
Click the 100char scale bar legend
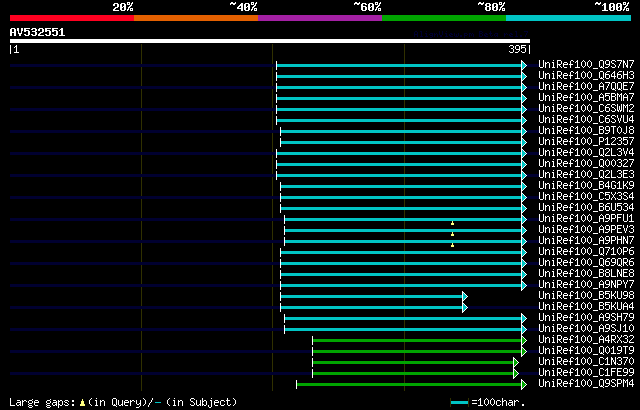click(x=460, y=403)
